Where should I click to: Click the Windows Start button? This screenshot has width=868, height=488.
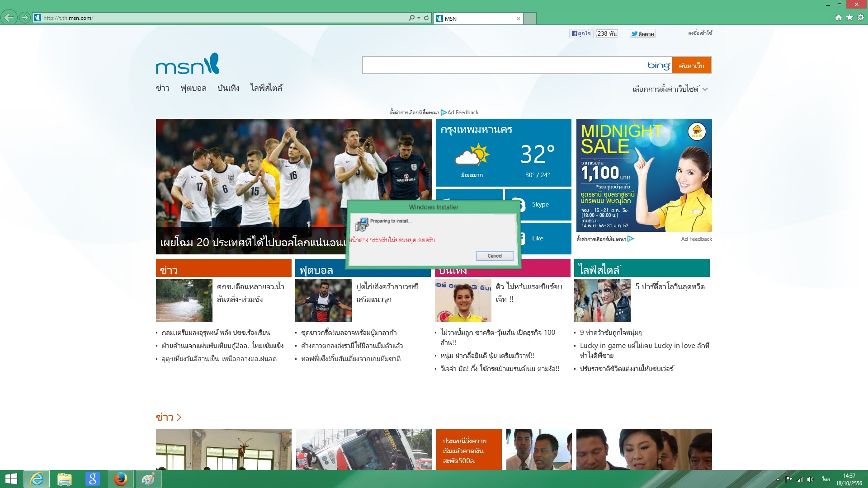click(x=11, y=479)
